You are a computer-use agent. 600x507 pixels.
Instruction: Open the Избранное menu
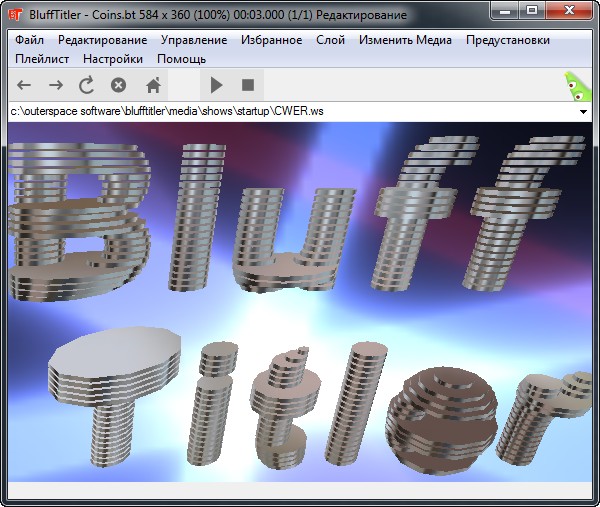point(271,40)
